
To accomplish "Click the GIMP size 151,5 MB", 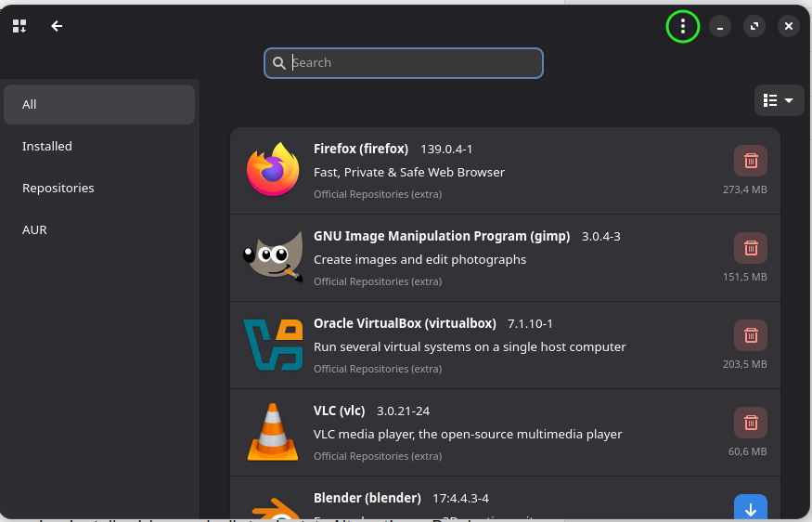I will coord(744,277).
